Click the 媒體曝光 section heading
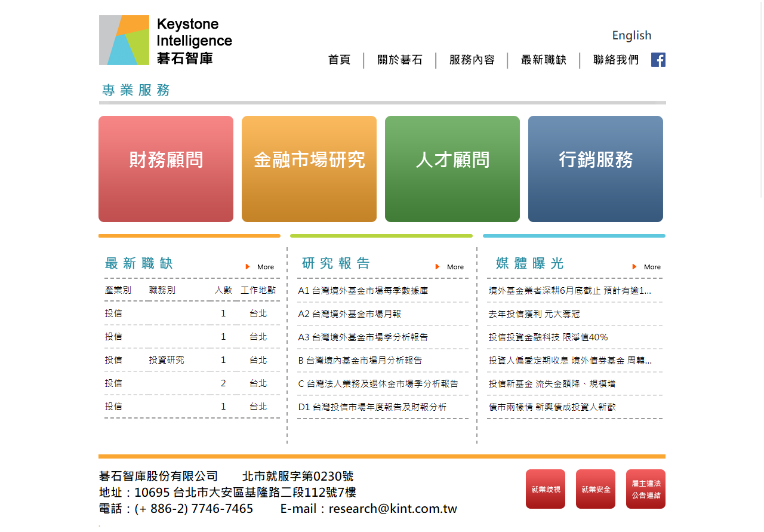This screenshot has width=764, height=532. tap(530, 263)
